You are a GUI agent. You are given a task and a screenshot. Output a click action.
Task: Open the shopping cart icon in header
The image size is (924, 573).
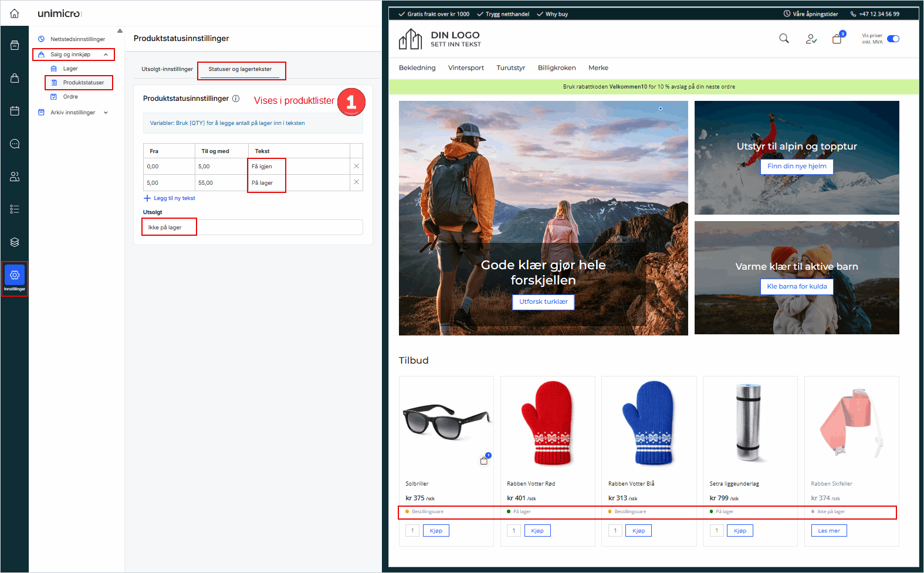tap(837, 39)
